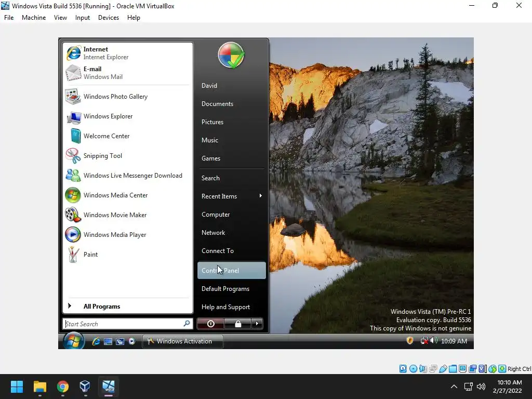Screen dimensions: 532x399
Task: Open the VirtualBox Help menu
Action: pyautogui.click(x=134, y=18)
